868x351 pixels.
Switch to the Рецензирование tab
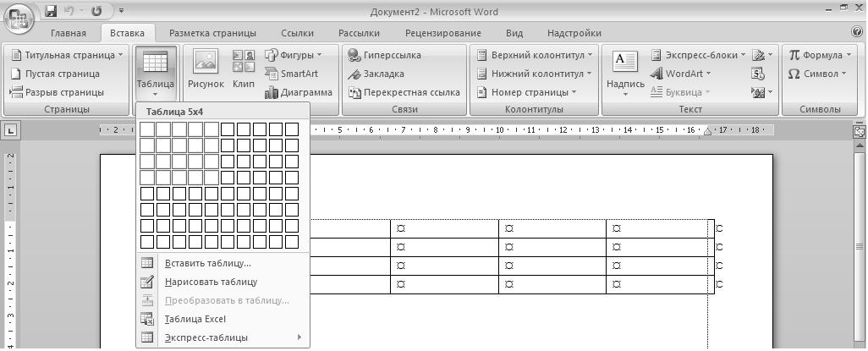click(442, 33)
